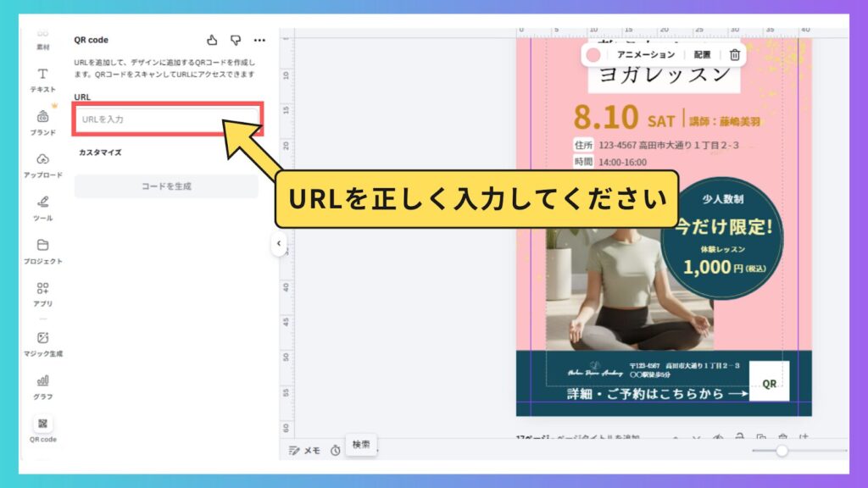Open the アップロード (Upload) sidebar panel
The width and height of the screenshot is (868, 488).
point(42,164)
